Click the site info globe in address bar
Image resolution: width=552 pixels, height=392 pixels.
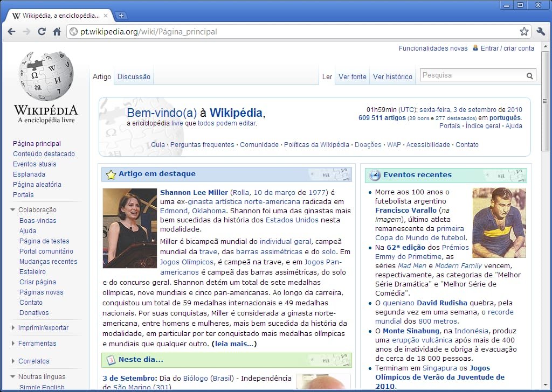click(x=73, y=32)
